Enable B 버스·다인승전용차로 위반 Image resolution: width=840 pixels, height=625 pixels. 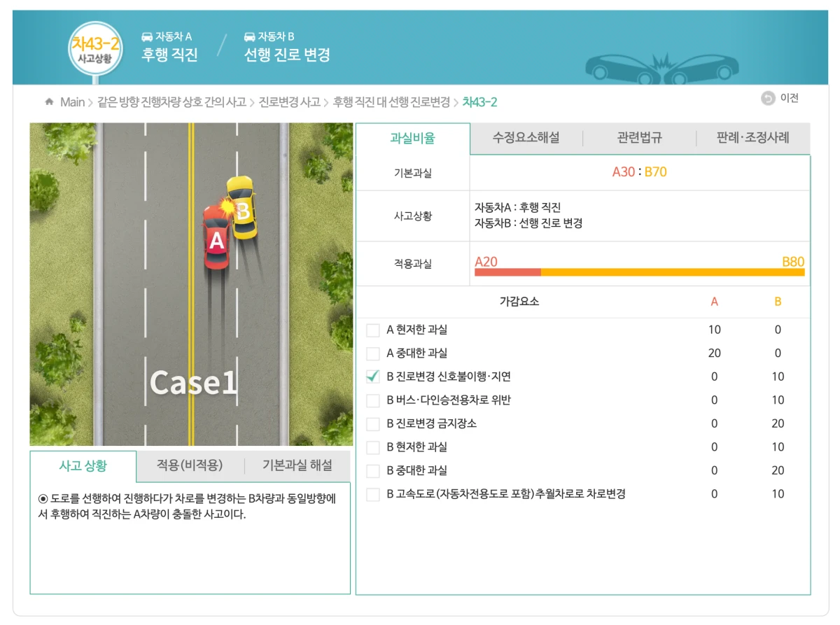tap(372, 400)
